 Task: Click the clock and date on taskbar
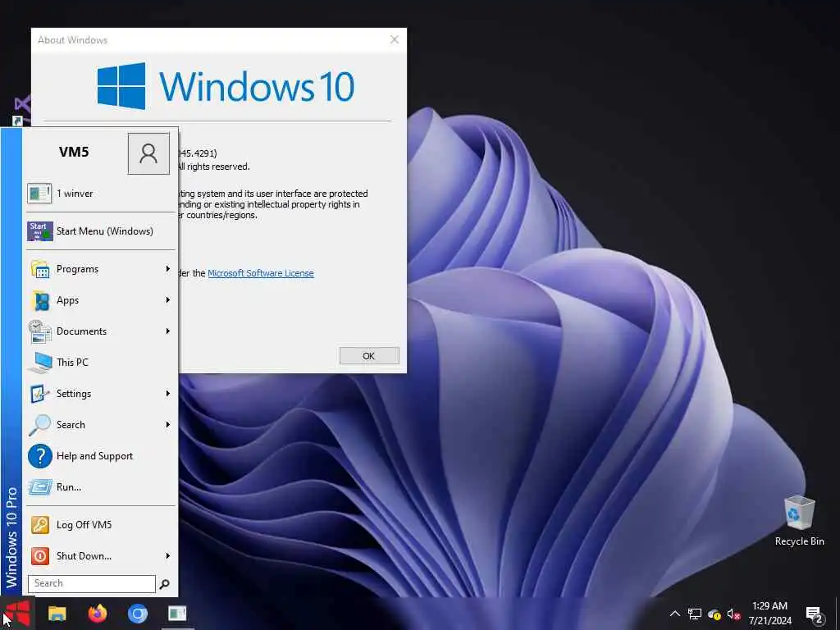[769, 614]
